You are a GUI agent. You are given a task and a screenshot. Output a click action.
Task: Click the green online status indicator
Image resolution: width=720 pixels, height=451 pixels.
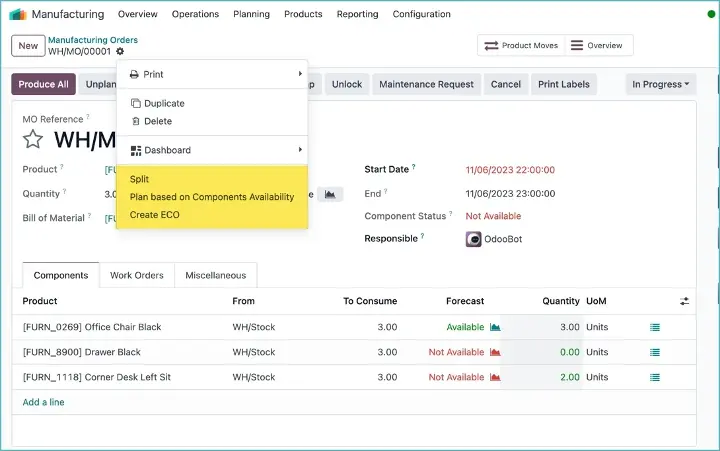tap(711, 14)
